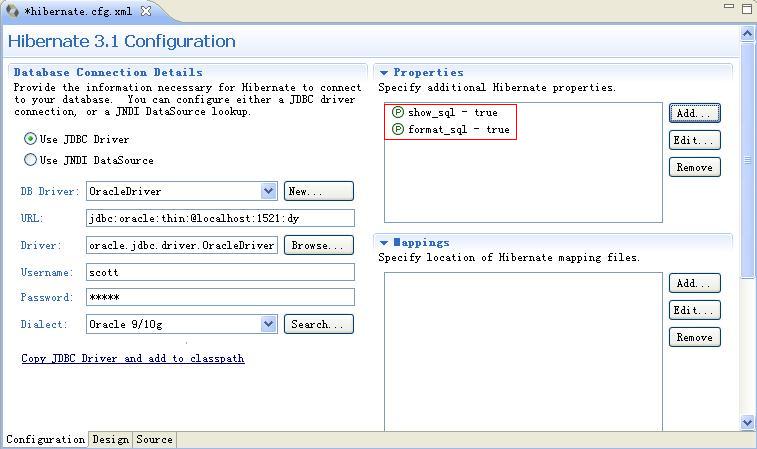
Task: Click Add... in Mappings section
Action: point(695,283)
